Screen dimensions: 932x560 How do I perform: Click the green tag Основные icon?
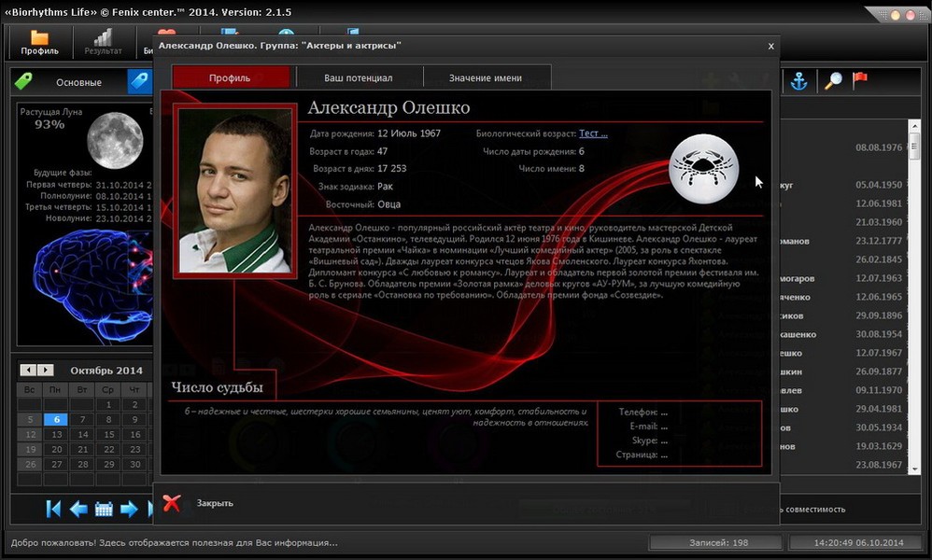tap(23, 82)
